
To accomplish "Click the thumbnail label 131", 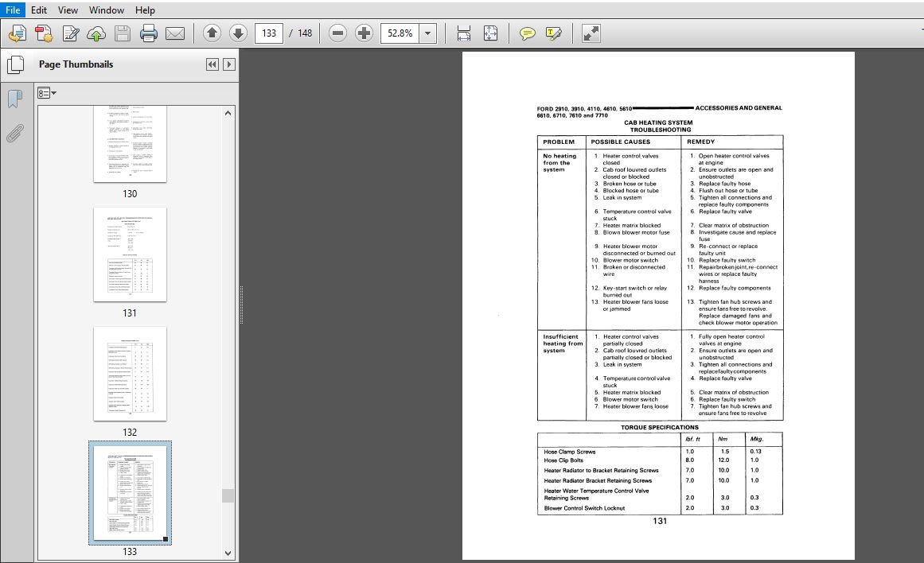I will coord(130,313).
